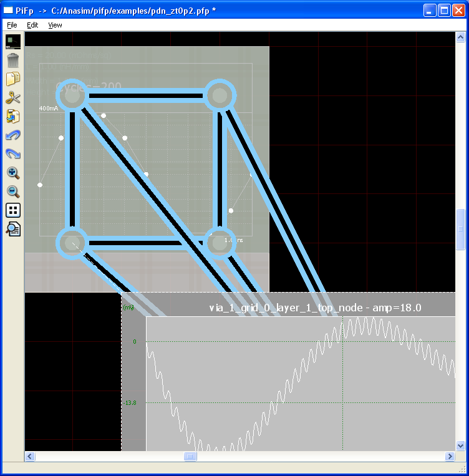Click the horizontal scrollbar right arrow
The image size is (469, 476).
pos(450,457)
